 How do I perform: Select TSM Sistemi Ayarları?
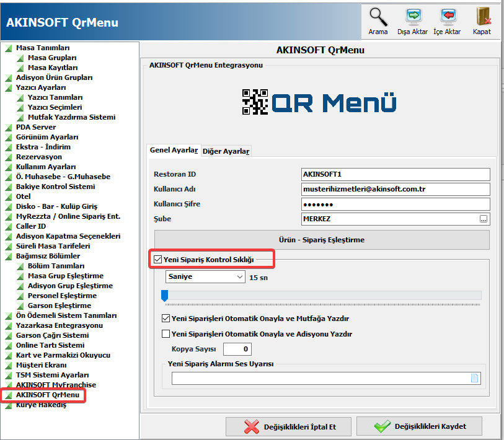click(53, 375)
